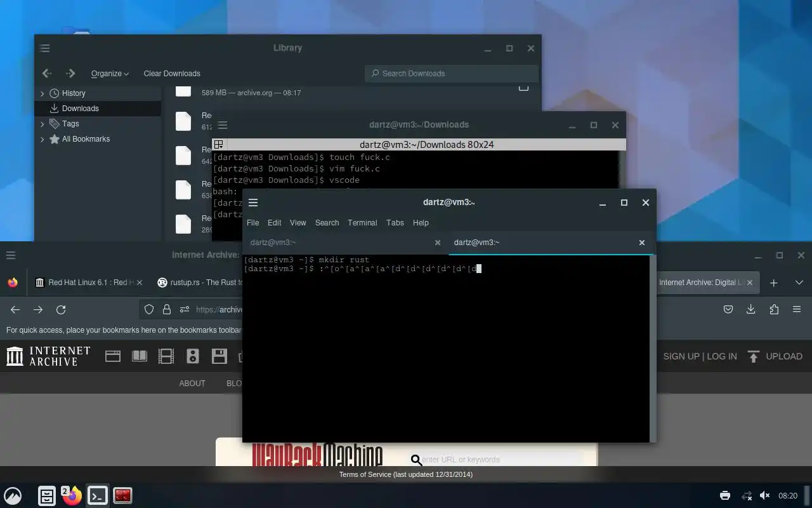Expand the Tags tree item
This screenshot has width=812, height=508.
click(43, 124)
